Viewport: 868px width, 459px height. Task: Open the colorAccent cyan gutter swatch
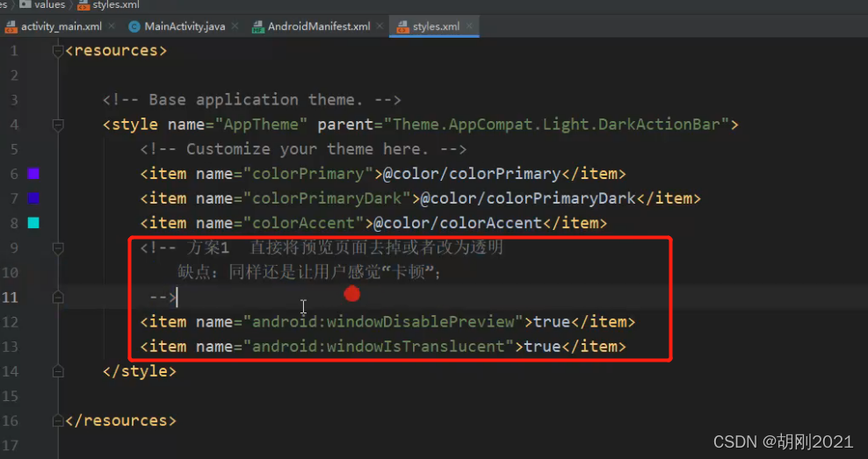33,223
